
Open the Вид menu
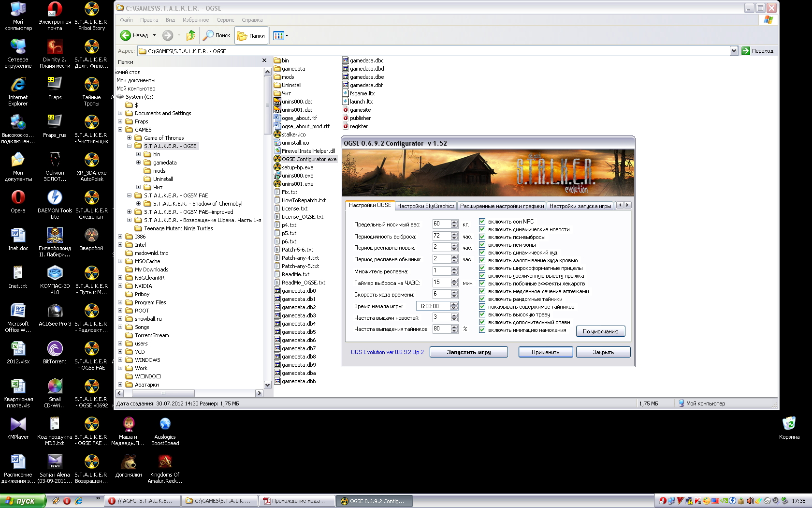click(170, 20)
